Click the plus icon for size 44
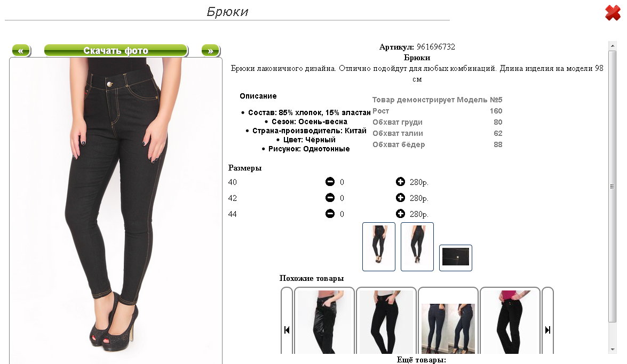This screenshot has width=627, height=364. click(400, 214)
